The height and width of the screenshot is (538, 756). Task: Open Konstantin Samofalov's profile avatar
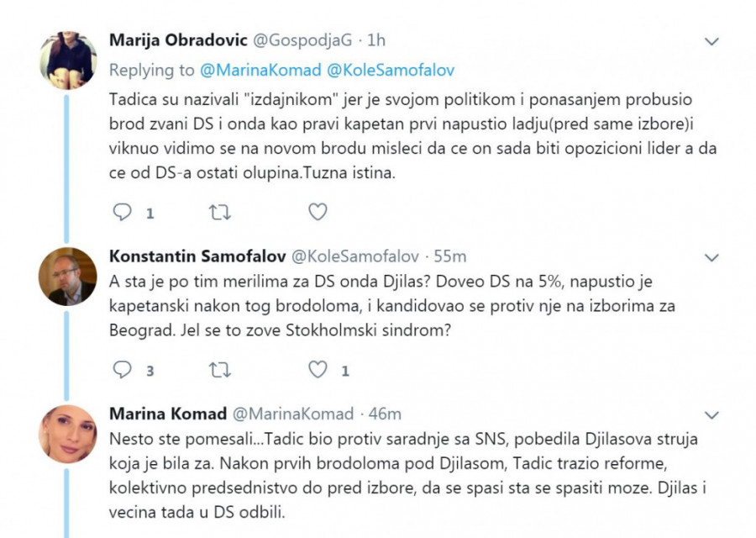pos(68,276)
